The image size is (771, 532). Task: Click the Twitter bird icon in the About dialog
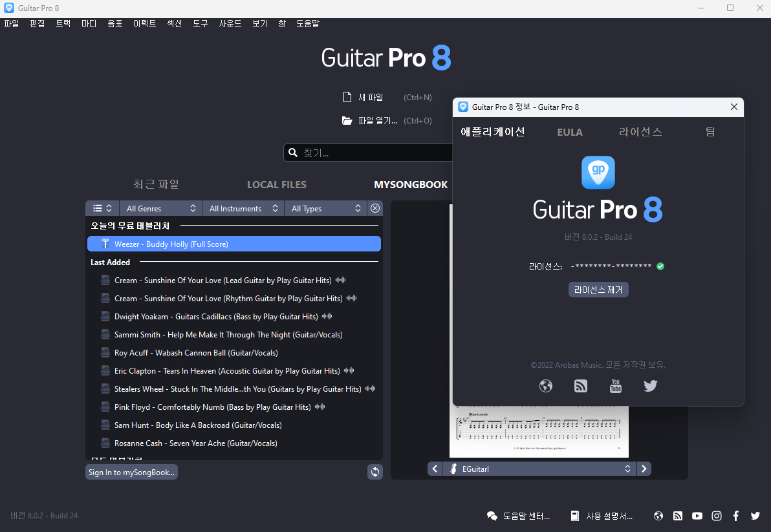tap(651, 386)
